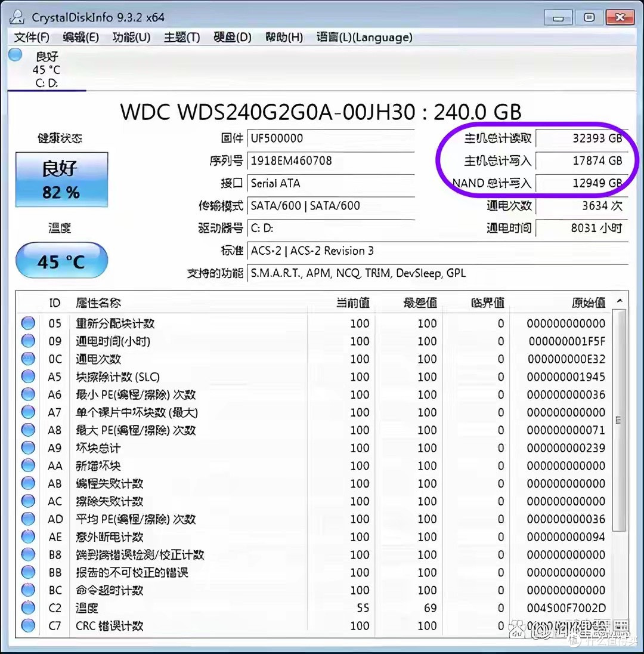Click the 临界值 column header
This screenshot has width=644, height=654.
(488, 303)
